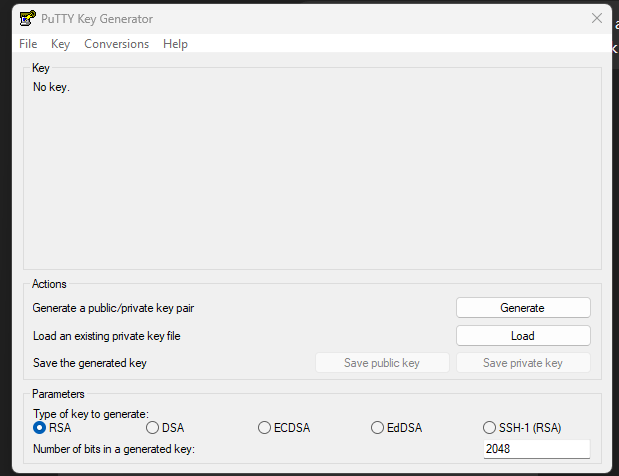Open the Key menu

coord(60,44)
